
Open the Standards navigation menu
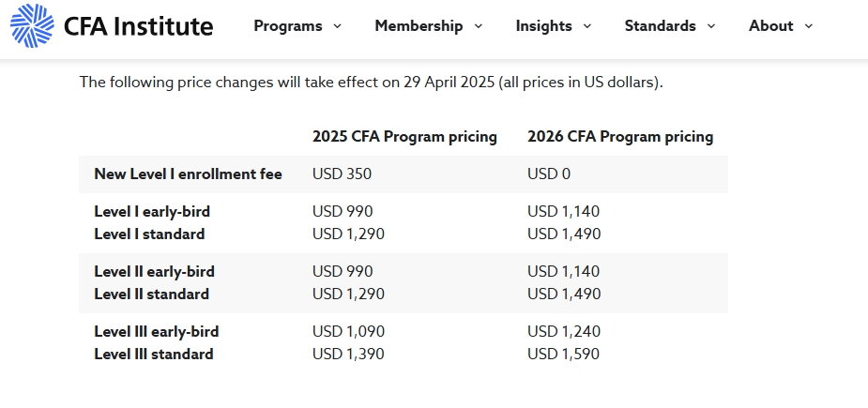point(660,26)
